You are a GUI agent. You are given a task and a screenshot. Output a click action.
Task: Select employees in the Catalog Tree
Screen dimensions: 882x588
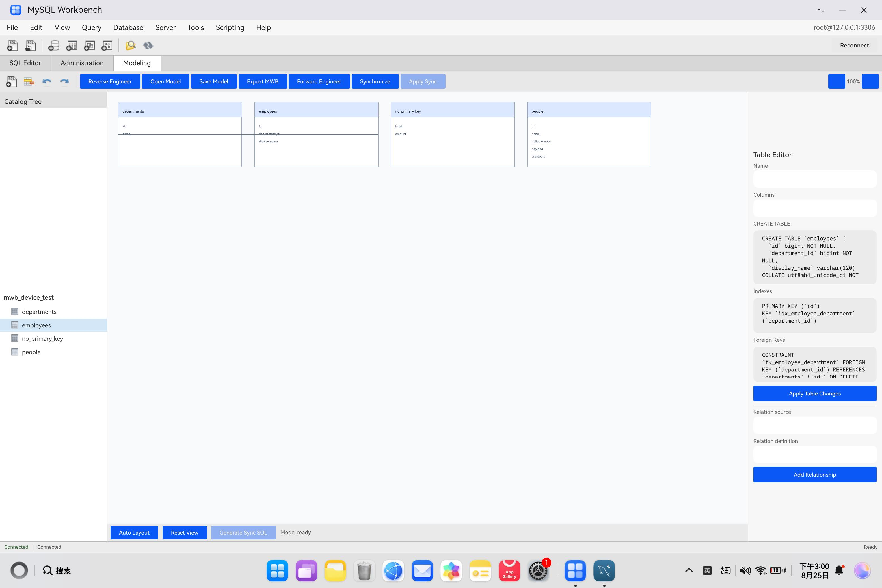point(54,325)
